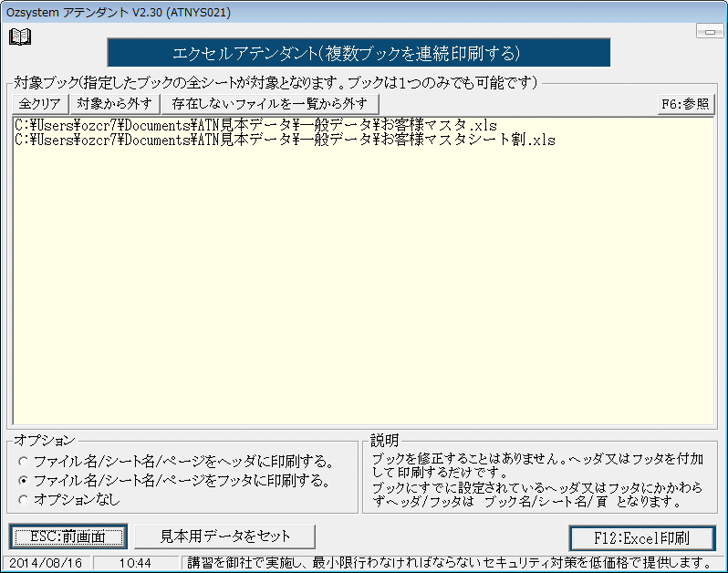Screen dimensions: 728x573
Task: Click the description text in the 説明 box
Action: (x=538, y=480)
